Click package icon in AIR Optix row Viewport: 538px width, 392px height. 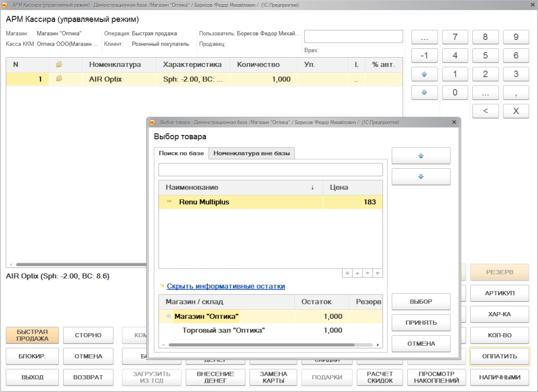59,79
